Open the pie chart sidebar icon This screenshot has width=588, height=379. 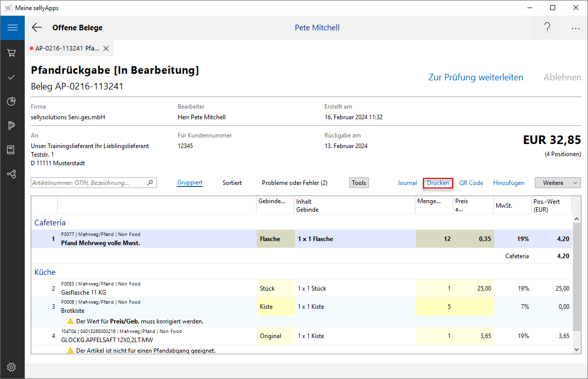point(12,101)
